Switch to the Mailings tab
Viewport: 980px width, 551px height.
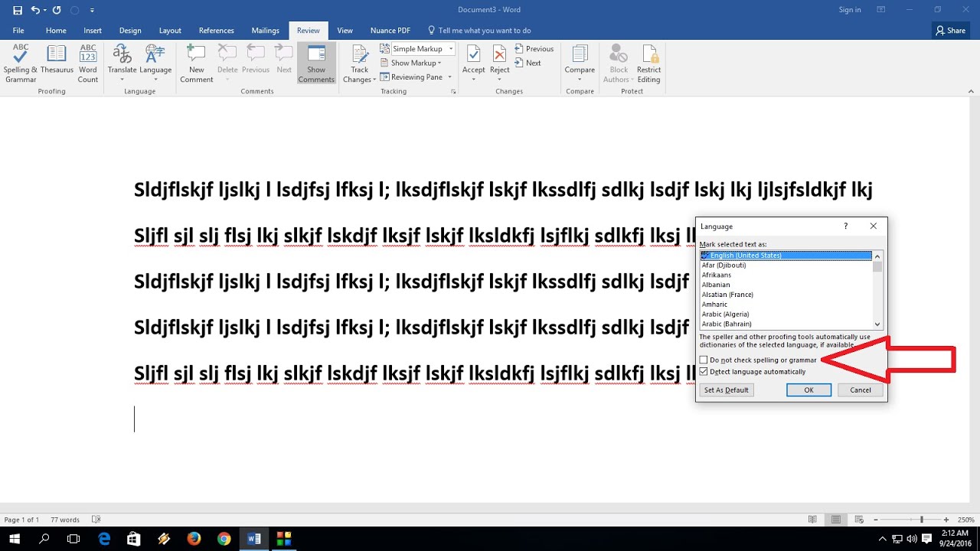pyautogui.click(x=266, y=31)
